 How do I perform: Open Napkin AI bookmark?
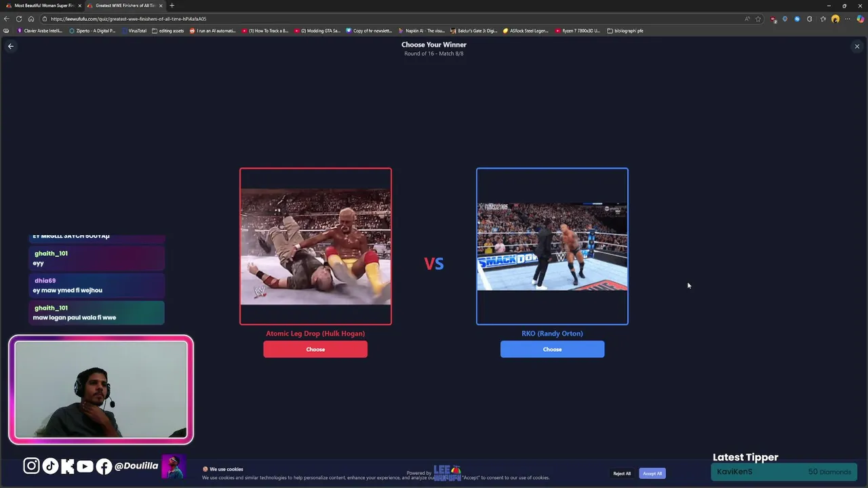421,30
